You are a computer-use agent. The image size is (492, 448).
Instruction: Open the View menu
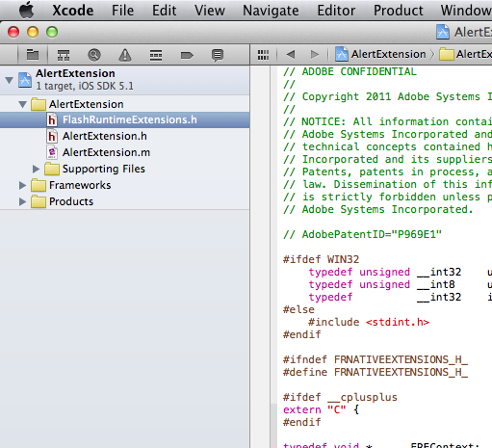[210, 11]
